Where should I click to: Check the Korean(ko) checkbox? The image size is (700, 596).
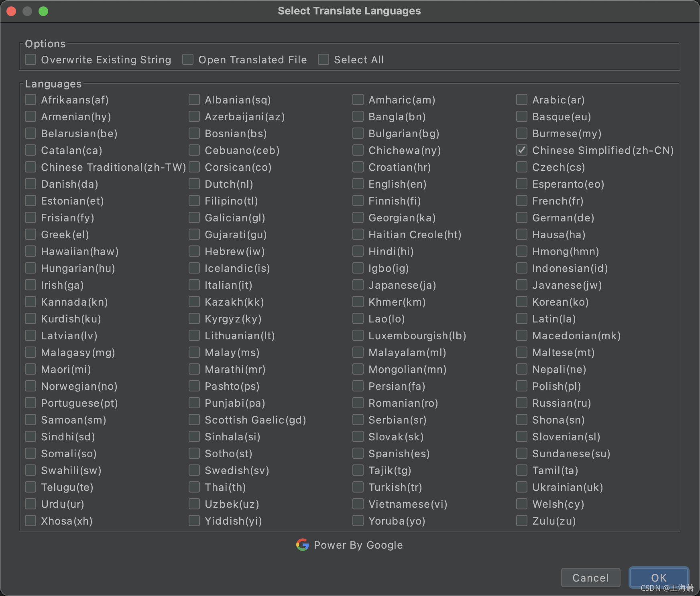click(522, 302)
